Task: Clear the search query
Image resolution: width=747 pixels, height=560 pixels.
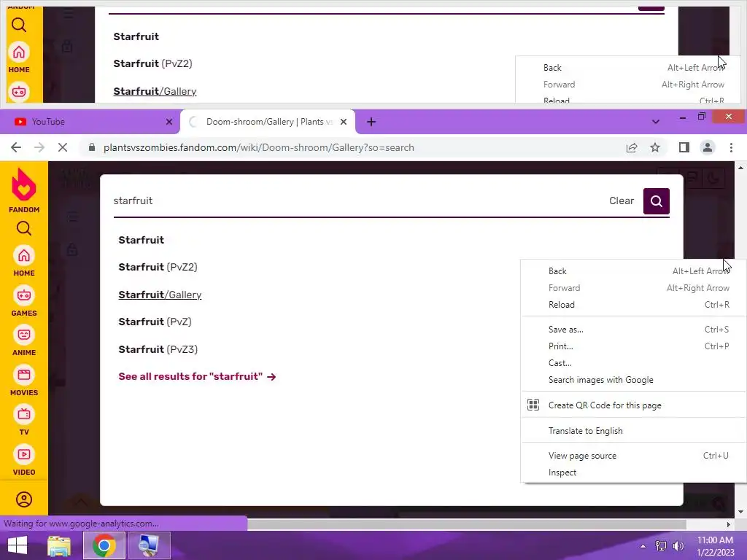Action: click(x=622, y=201)
